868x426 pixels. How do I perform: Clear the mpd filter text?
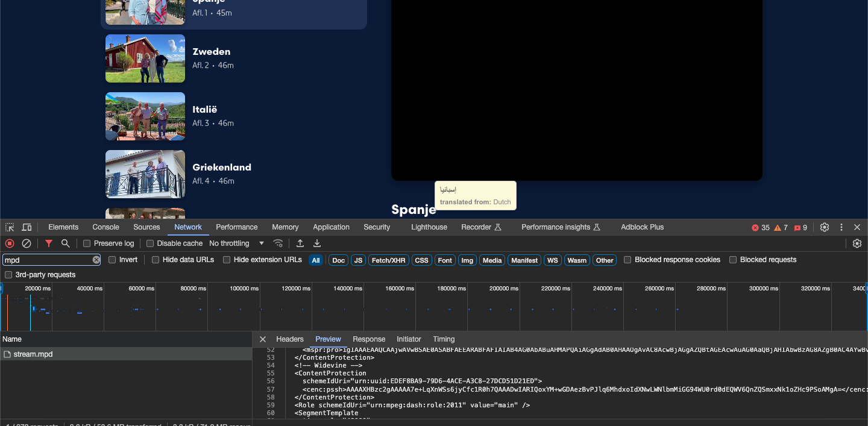coord(96,260)
